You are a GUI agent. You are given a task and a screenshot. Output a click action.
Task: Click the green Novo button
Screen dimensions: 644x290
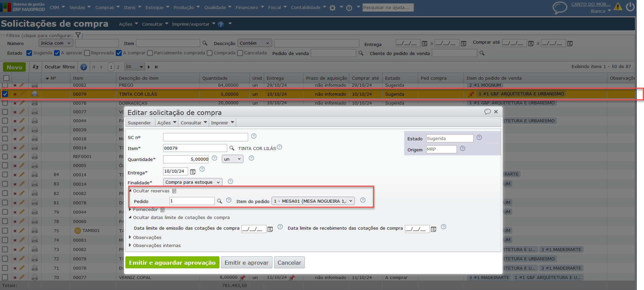[x=14, y=67]
